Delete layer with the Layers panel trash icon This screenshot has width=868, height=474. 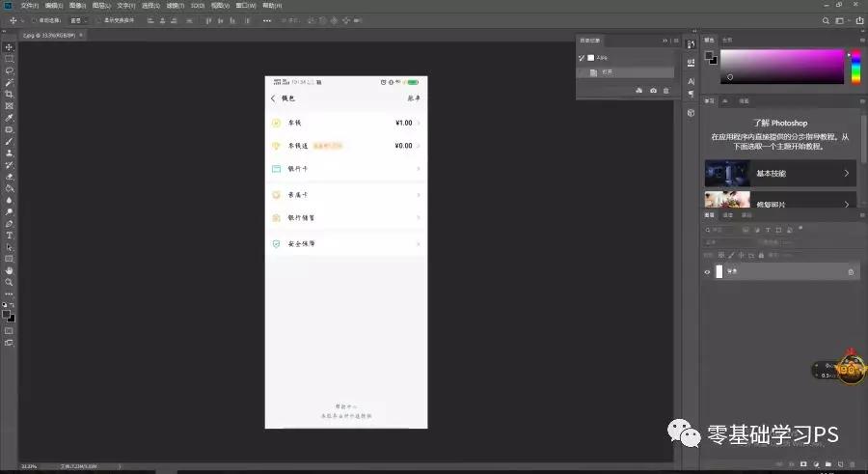(x=853, y=464)
